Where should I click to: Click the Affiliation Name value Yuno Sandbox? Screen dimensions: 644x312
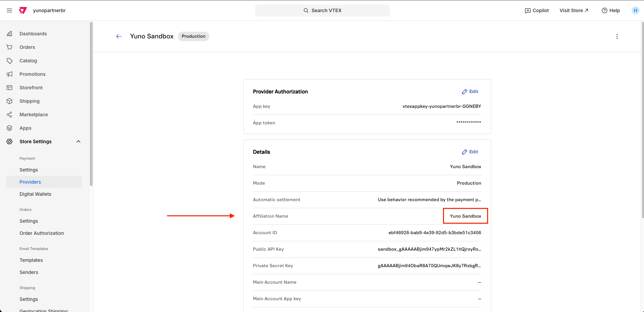click(466, 216)
